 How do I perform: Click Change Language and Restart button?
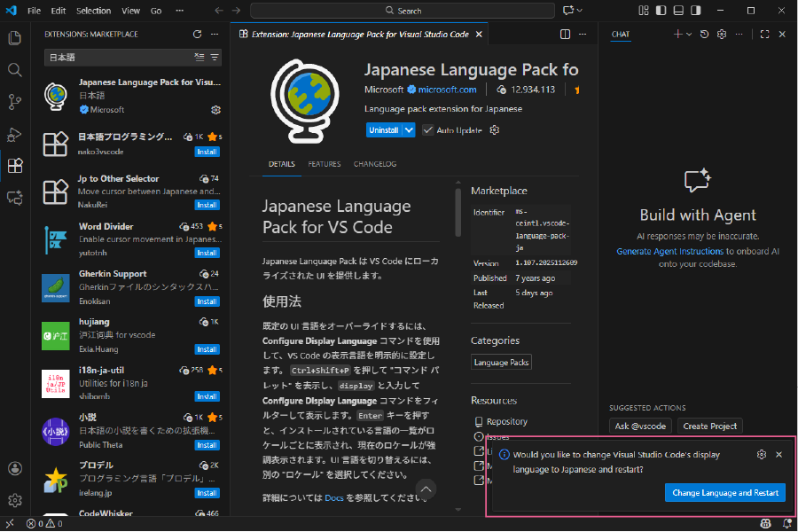pyautogui.click(x=725, y=493)
